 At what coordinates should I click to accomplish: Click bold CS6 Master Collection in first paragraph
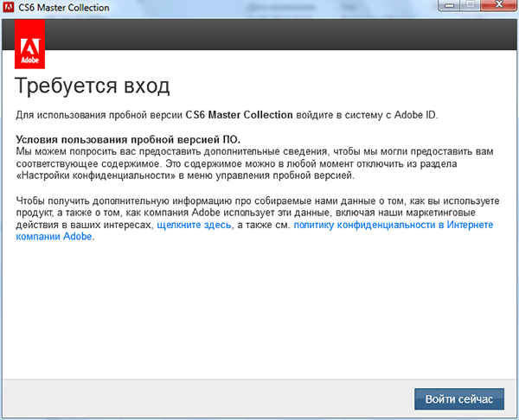coord(239,115)
